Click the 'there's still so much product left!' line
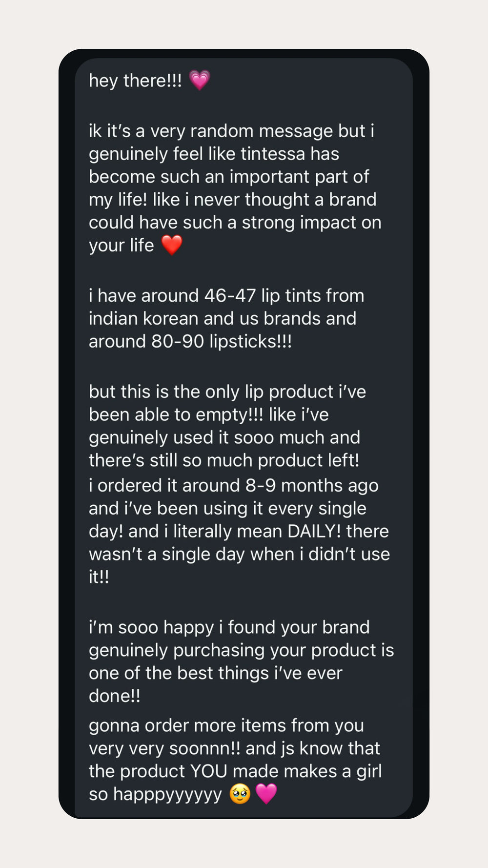The height and width of the screenshot is (868, 488). coord(224,460)
